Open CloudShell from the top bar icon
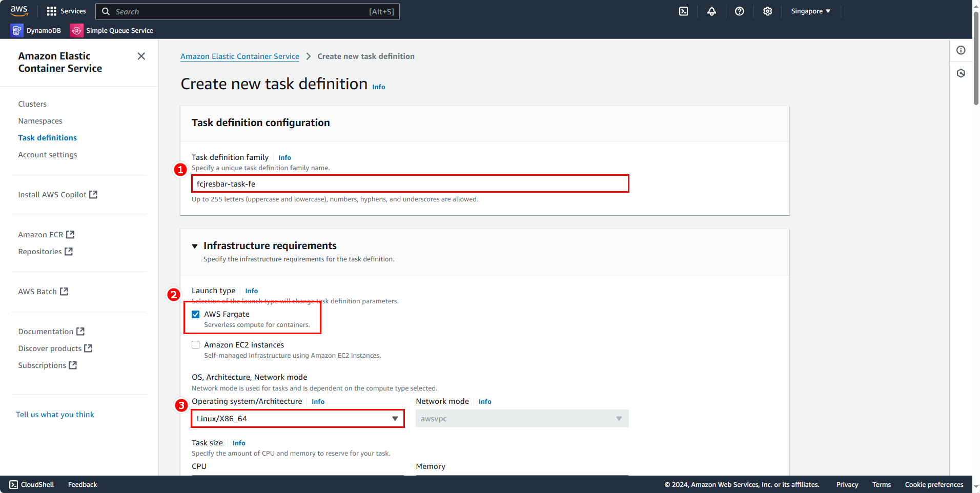The image size is (980, 493). (683, 11)
